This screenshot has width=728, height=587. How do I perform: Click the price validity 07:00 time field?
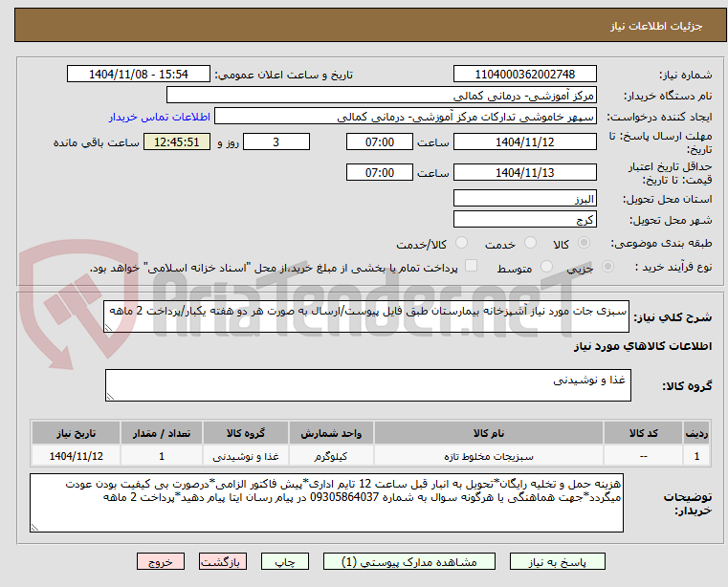[x=380, y=173]
